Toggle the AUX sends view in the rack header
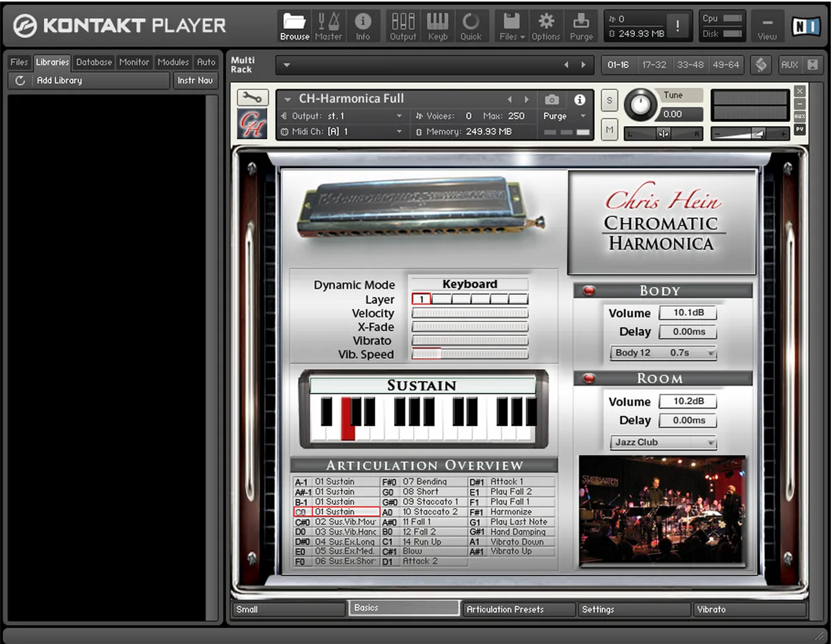The height and width of the screenshot is (644, 831). point(789,65)
